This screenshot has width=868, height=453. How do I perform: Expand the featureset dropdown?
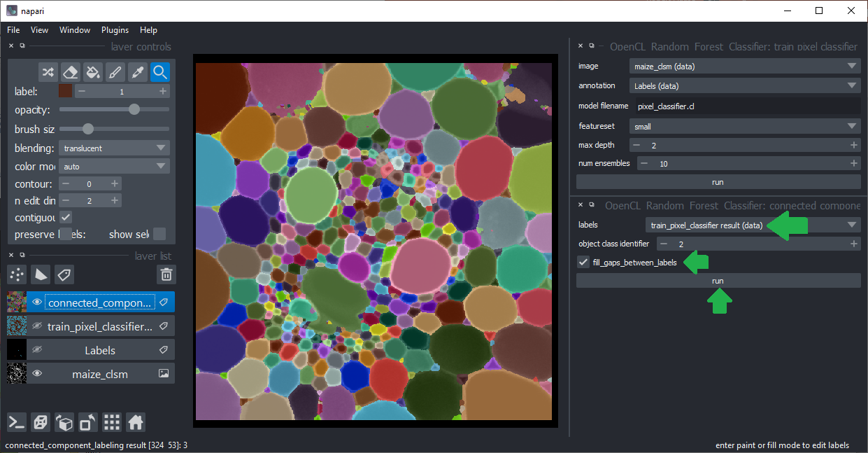click(744, 127)
